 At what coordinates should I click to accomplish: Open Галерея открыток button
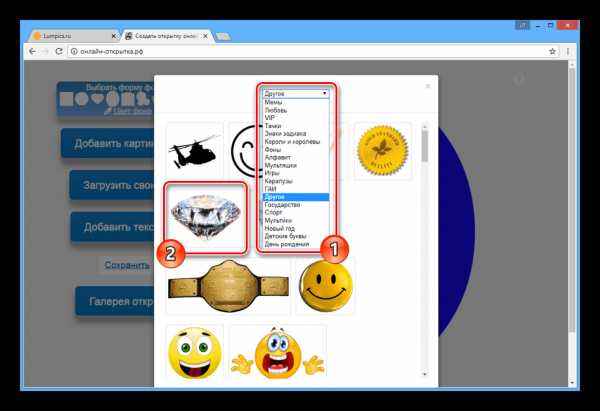[115, 301]
